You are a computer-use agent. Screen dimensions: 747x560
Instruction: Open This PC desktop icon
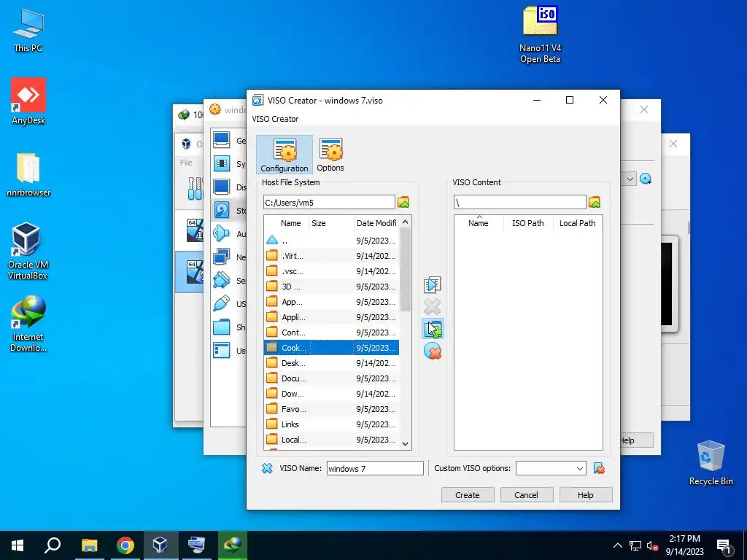pyautogui.click(x=28, y=29)
